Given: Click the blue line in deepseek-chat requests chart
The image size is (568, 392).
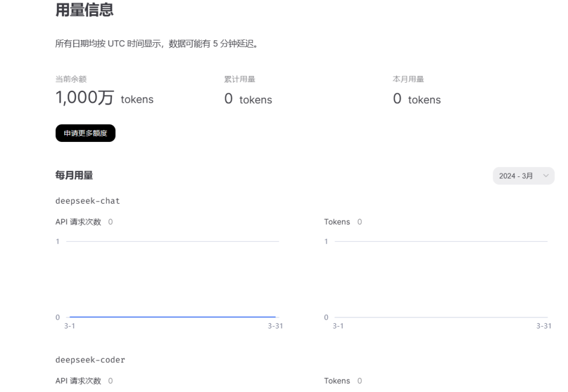Looking at the screenshot, I should click(172, 317).
